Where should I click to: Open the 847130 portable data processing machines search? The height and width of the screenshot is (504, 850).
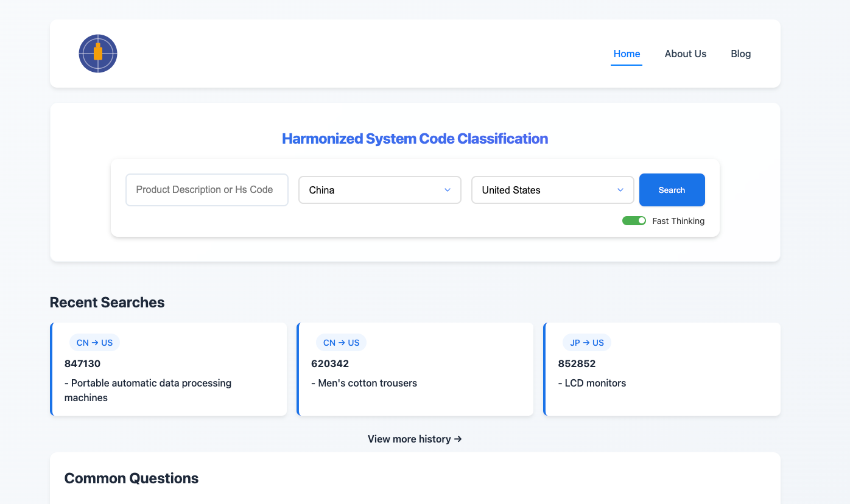(169, 369)
